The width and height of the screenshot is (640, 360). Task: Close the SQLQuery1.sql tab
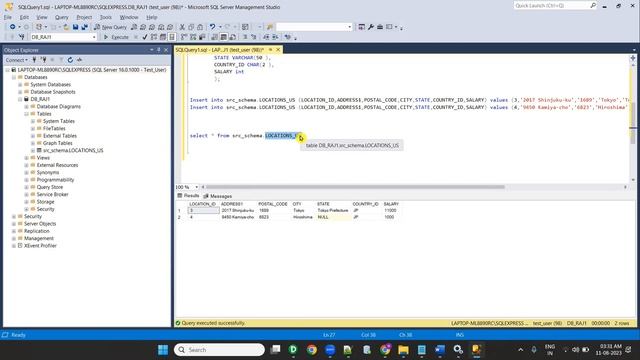278,50
